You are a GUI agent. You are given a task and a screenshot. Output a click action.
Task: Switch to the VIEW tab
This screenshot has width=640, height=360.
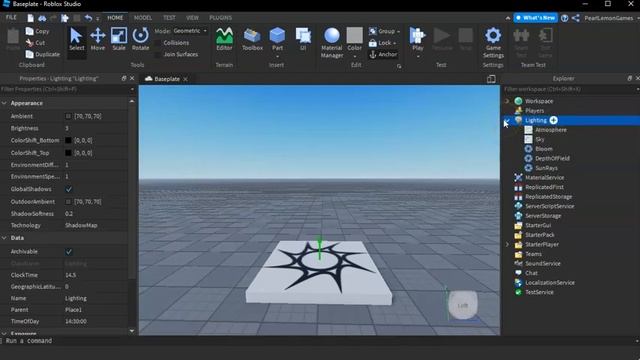[192, 18]
